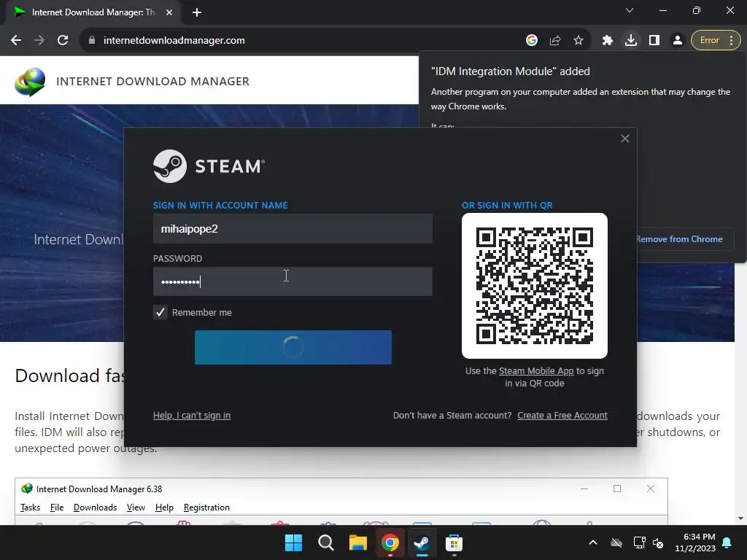Open Registration menu in IDM 6.38 image
The height and width of the screenshot is (560, 747).
click(x=206, y=507)
